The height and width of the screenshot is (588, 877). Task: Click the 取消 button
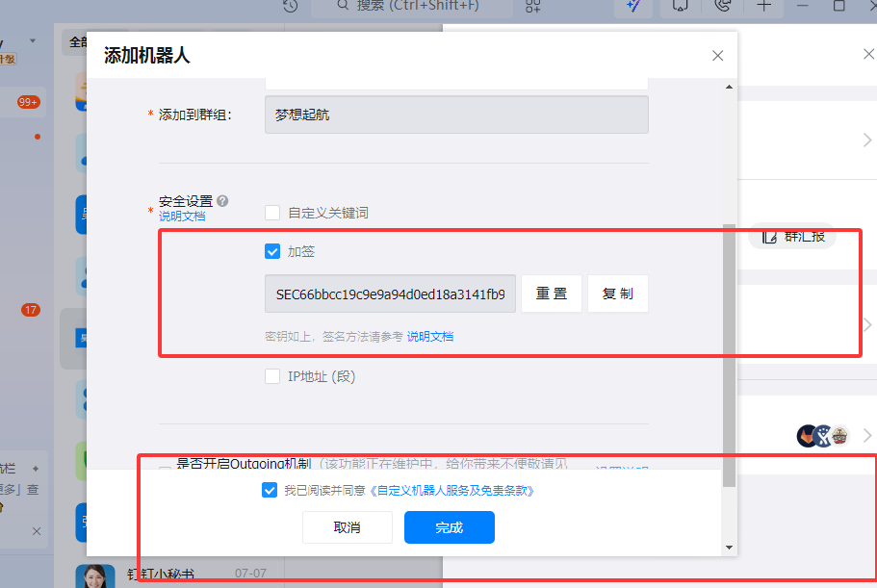point(348,527)
